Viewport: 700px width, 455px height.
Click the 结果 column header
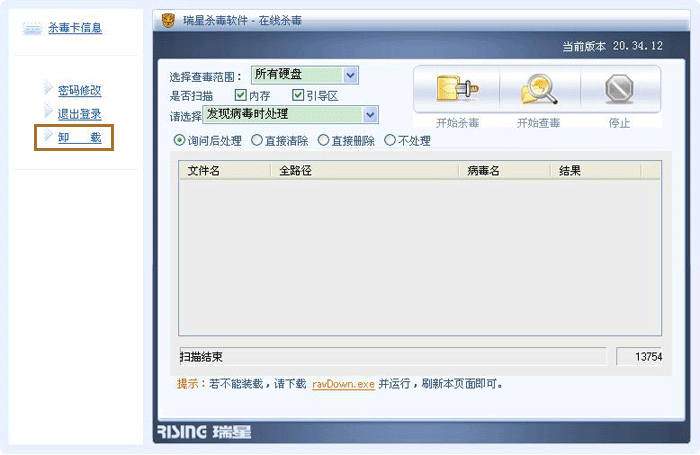[x=596, y=171]
